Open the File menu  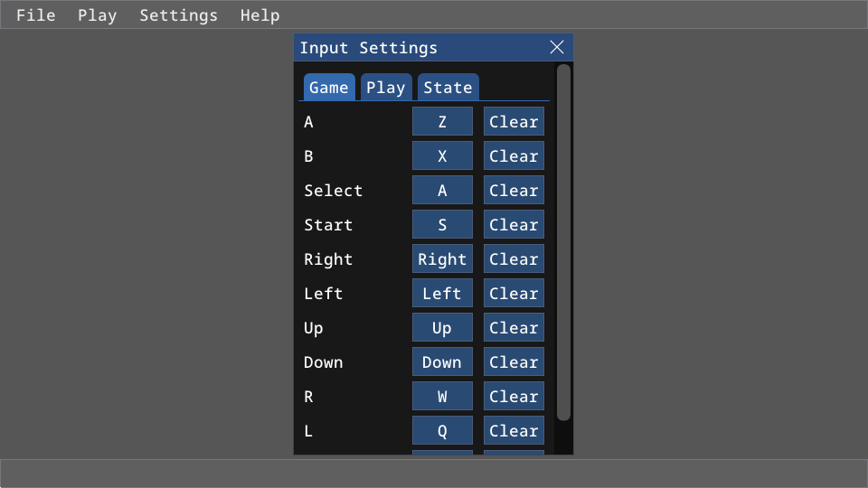coord(36,15)
